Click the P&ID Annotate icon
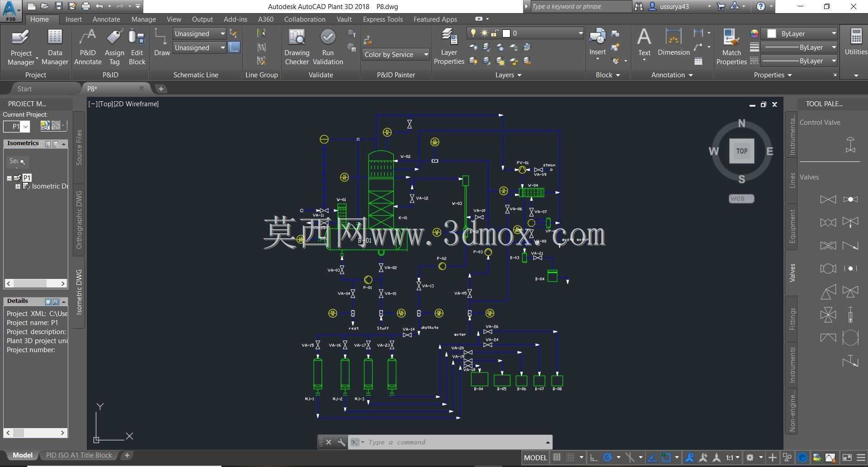Screen dimensions: 868x467 click(x=88, y=47)
